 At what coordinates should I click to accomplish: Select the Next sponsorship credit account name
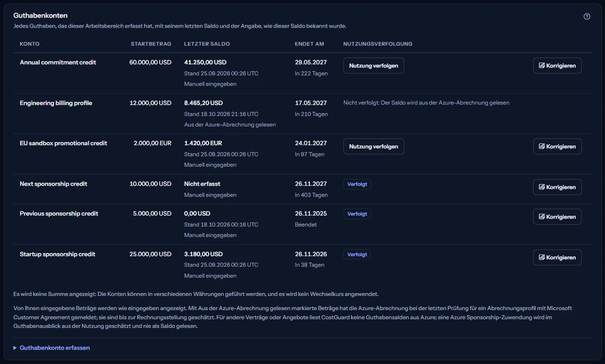[x=54, y=184]
